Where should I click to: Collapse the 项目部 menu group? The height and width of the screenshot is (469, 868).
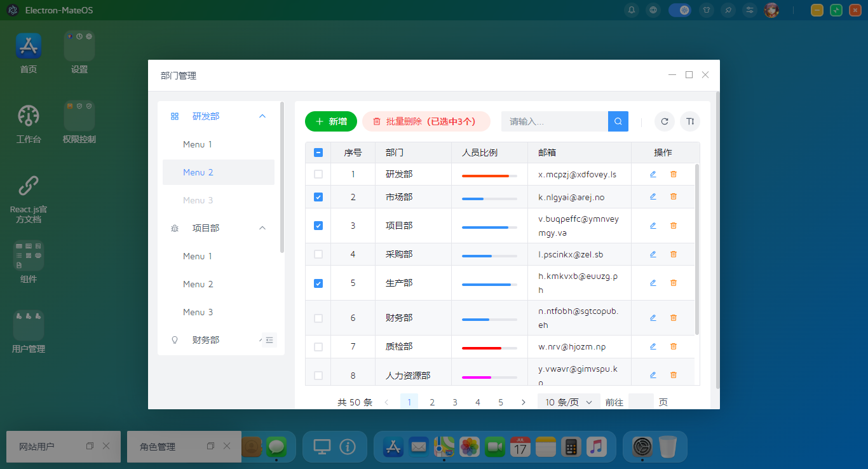262,228
